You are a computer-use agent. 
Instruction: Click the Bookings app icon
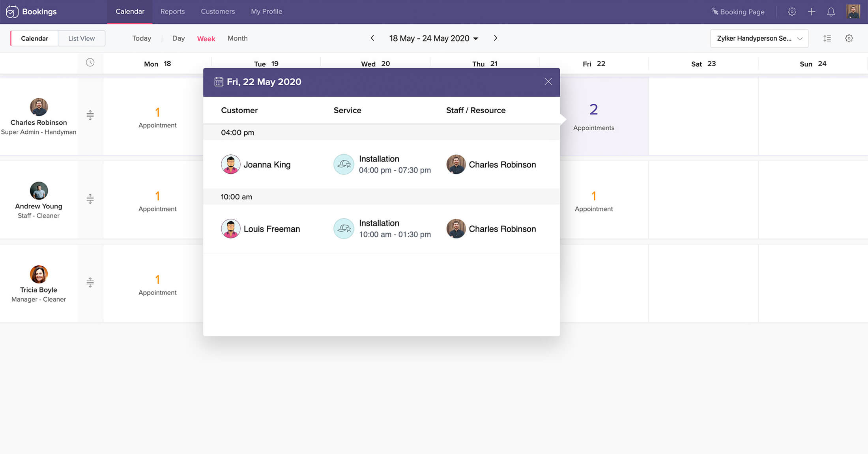point(11,11)
